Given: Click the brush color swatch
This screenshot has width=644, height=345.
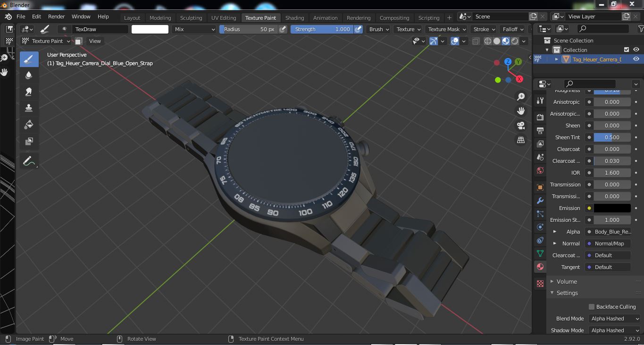Looking at the screenshot, I should pyautogui.click(x=150, y=29).
